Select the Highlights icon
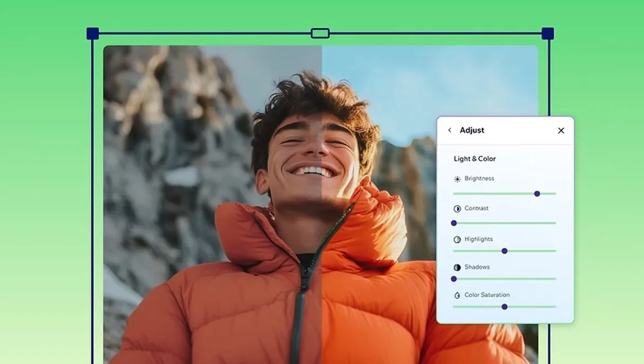 tap(457, 239)
